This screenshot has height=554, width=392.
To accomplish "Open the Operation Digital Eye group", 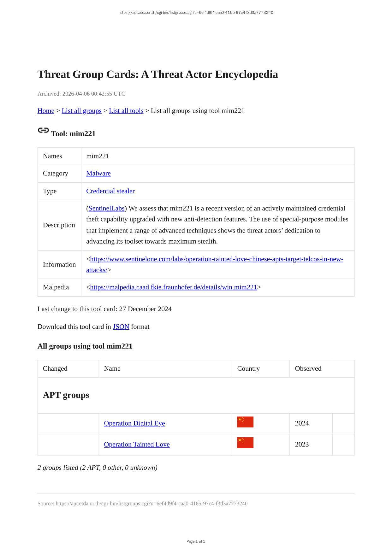I will pos(134,423).
